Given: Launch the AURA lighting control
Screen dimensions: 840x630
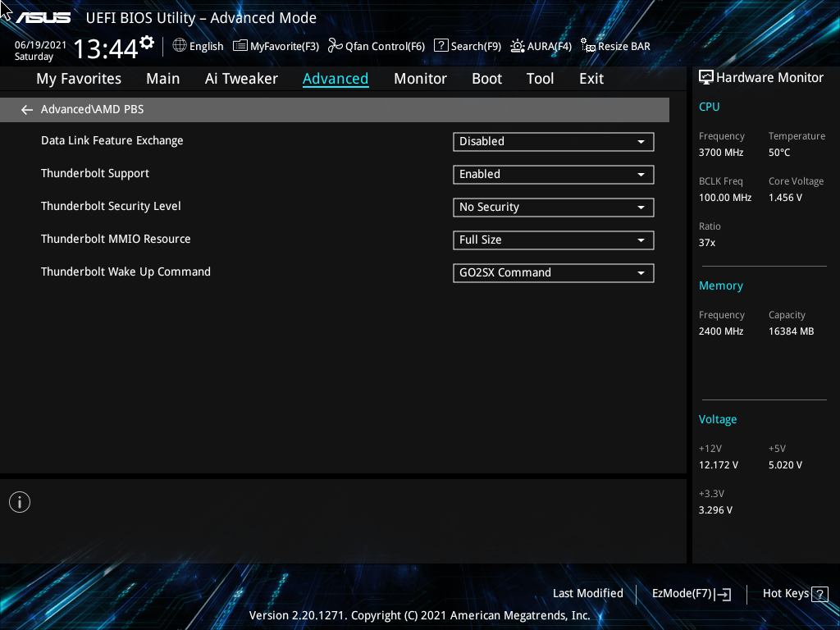Looking at the screenshot, I should pos(541,46).
